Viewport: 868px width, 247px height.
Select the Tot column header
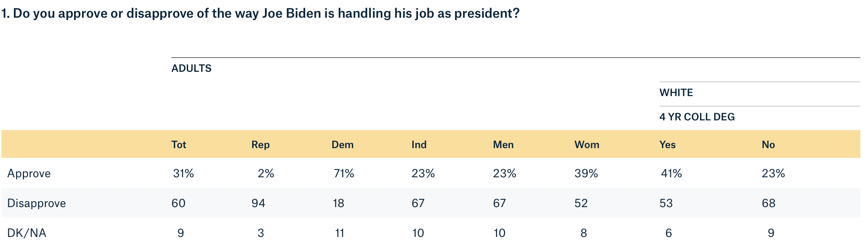(179, 145)
